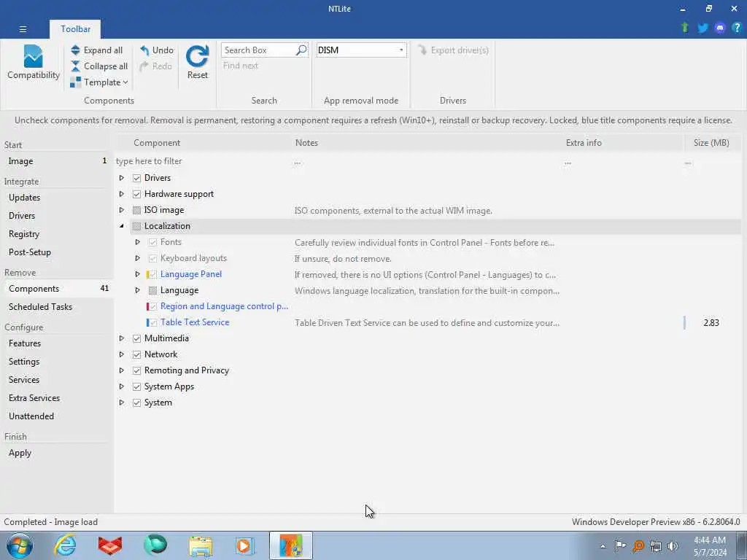This screenshot has height=560, width=747.
Task: Expand the Language Panel node
Action: (x=138, y=274)
